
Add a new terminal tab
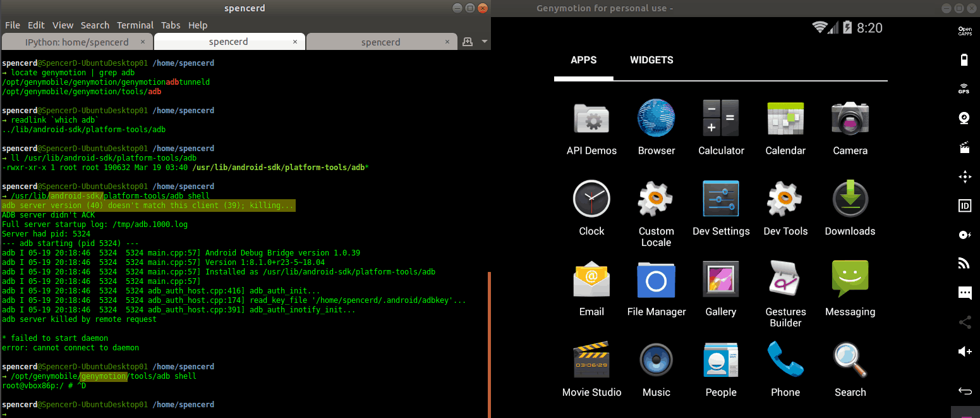pyautogui.click(x=468, y=42)
